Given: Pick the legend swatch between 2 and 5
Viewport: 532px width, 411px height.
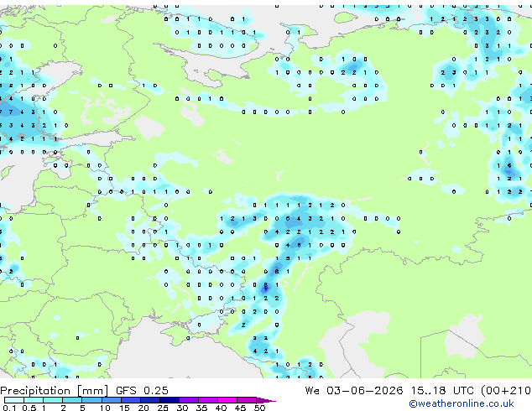Looking at the screenshot, I should click(72, 400).
